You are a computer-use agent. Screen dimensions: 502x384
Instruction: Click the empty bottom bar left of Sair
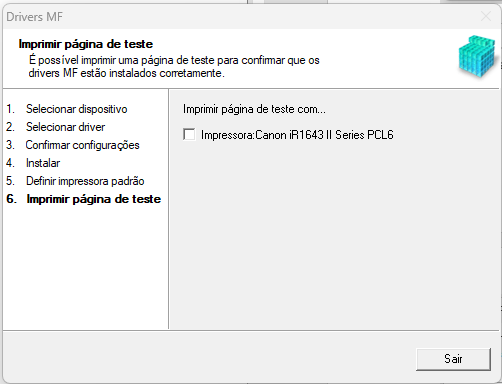coord(207,359)
